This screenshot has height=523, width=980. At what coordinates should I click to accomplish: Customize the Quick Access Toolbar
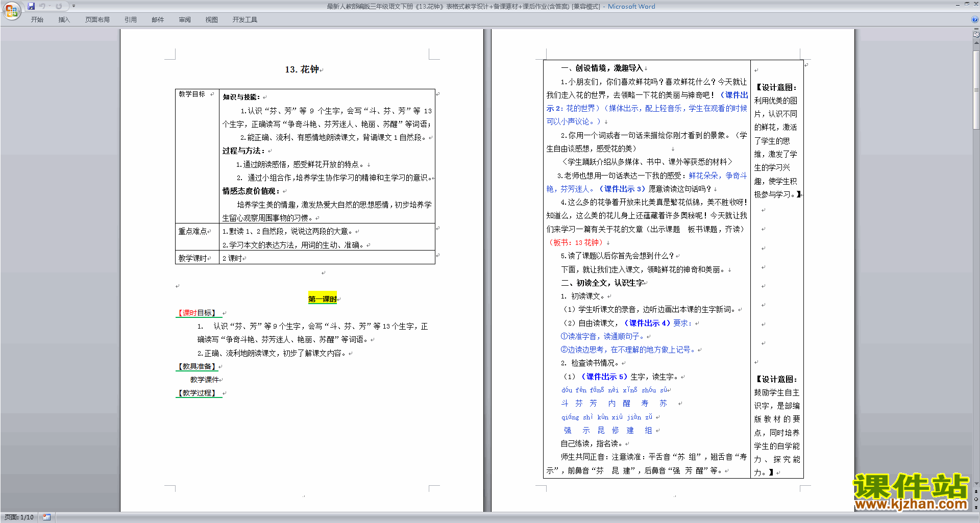click(73, 6)
